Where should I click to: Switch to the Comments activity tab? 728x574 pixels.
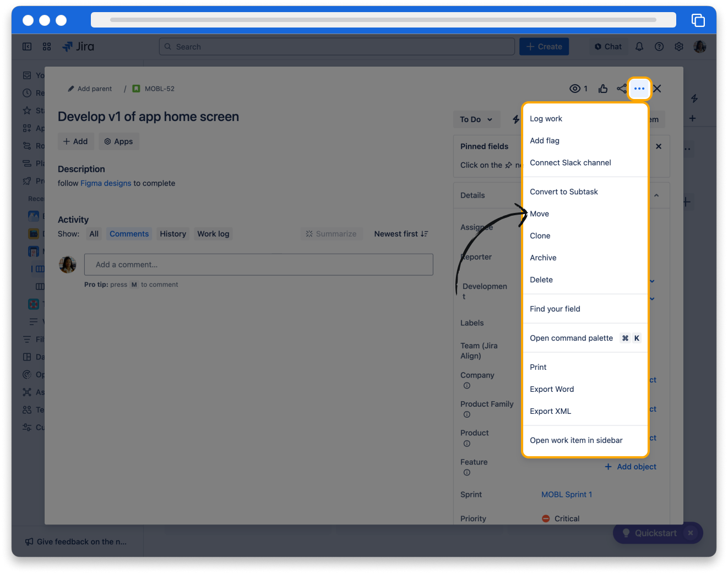tap(129, 234)
